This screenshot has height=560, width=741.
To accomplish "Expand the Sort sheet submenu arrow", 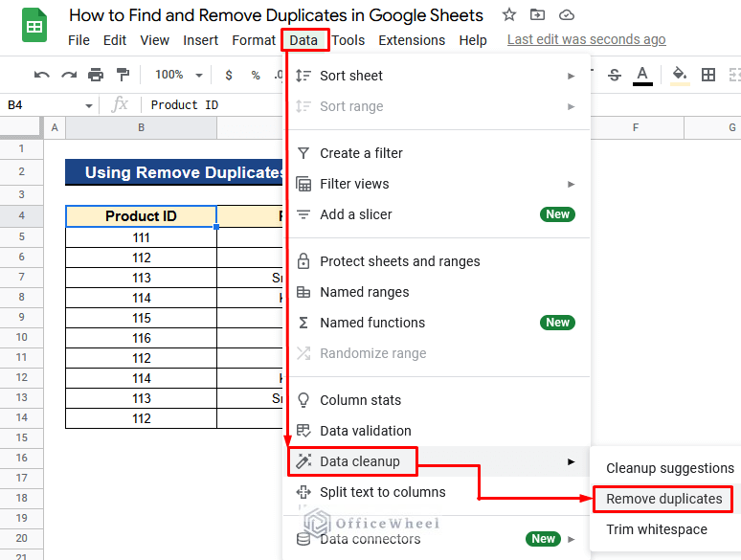I will pos(572,76).
